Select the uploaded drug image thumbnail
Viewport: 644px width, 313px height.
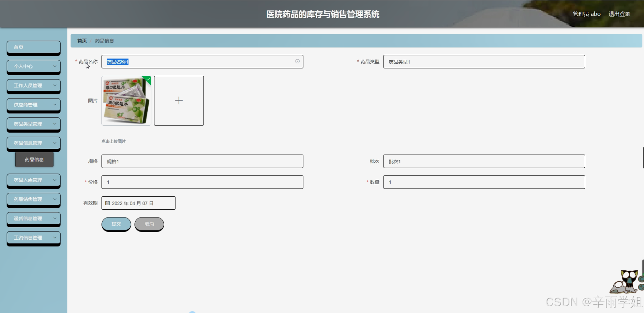click(x=126, y=101)
